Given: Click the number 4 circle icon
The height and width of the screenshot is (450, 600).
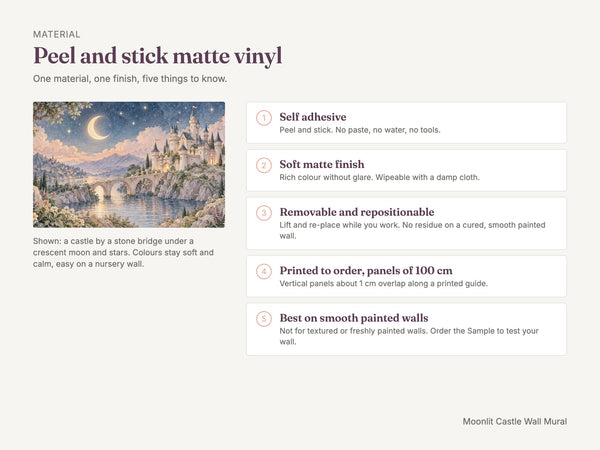Looking at the screenshot, I should 264,271.
